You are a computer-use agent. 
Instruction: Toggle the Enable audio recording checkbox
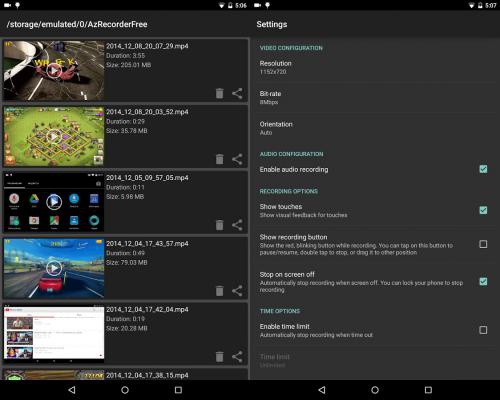click(x=483, y=169)
